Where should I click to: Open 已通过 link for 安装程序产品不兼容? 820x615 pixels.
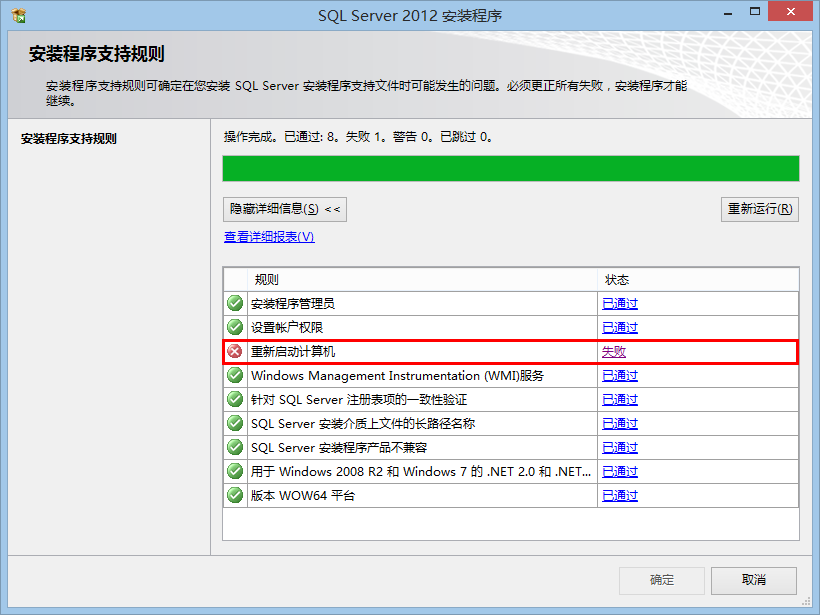coord(620,448)
